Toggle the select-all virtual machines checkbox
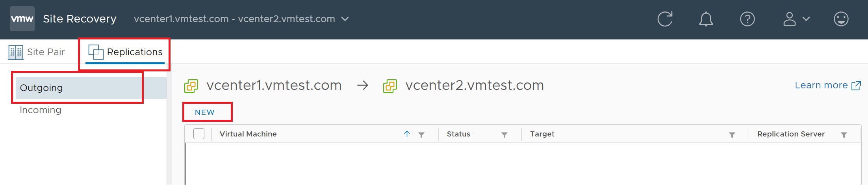Screen dimensions: 868x185 [x=199, y=134]
